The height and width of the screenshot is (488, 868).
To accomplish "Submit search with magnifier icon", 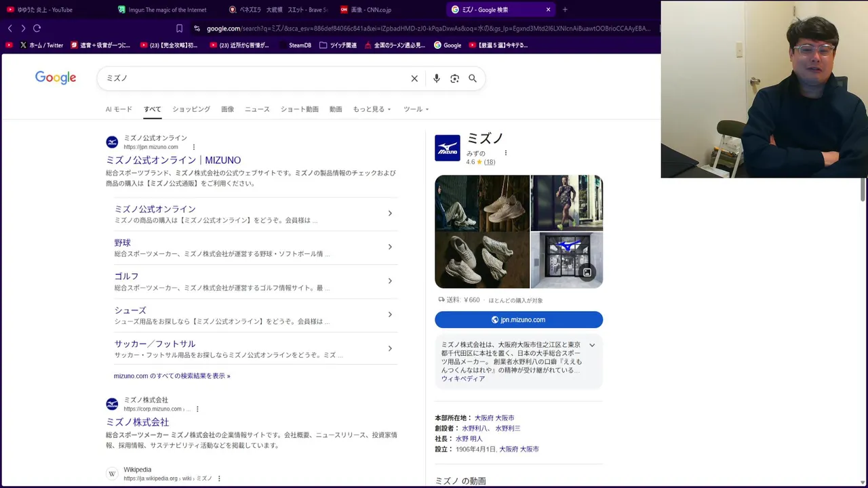I will pos(473,79).
